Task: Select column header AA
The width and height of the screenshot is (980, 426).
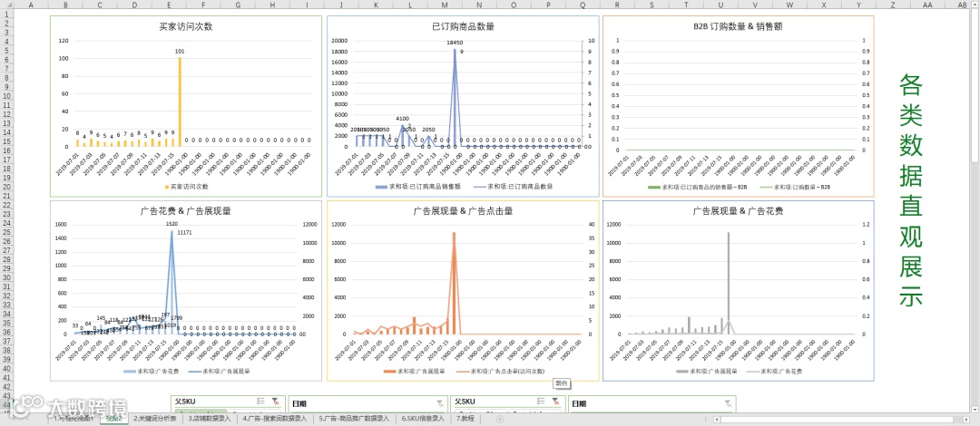Action: pos(927,5)
